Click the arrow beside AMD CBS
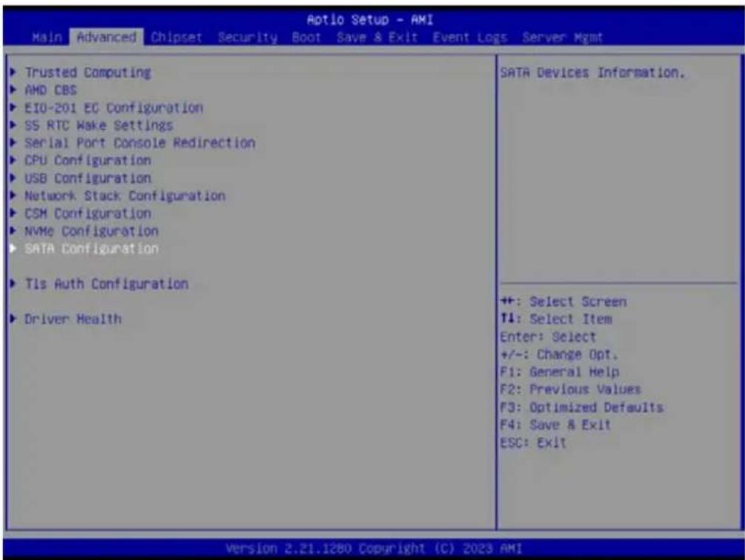Image resolution: width=745 pixels, height=560 pixels. 13,90
